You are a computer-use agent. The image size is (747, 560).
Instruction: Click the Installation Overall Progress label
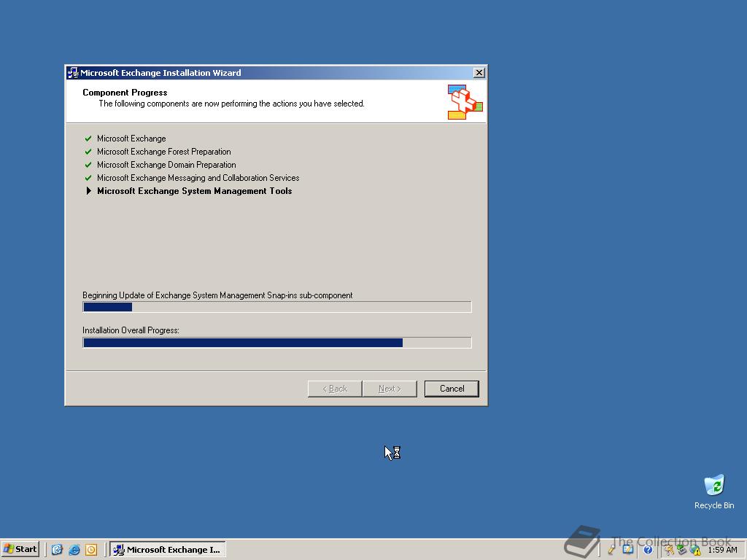point(131,330)
